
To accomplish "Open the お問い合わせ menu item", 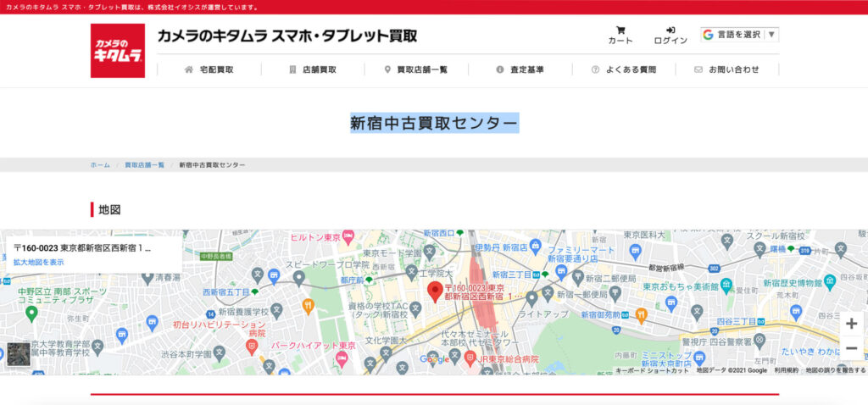I will point(726,69).
